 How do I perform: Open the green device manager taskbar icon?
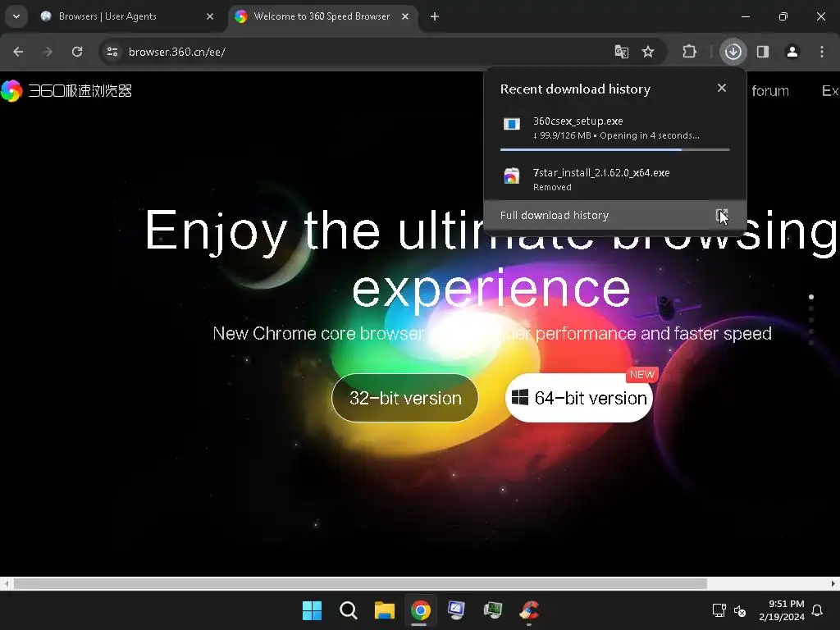pyautogui.click(x=493, y=610)
